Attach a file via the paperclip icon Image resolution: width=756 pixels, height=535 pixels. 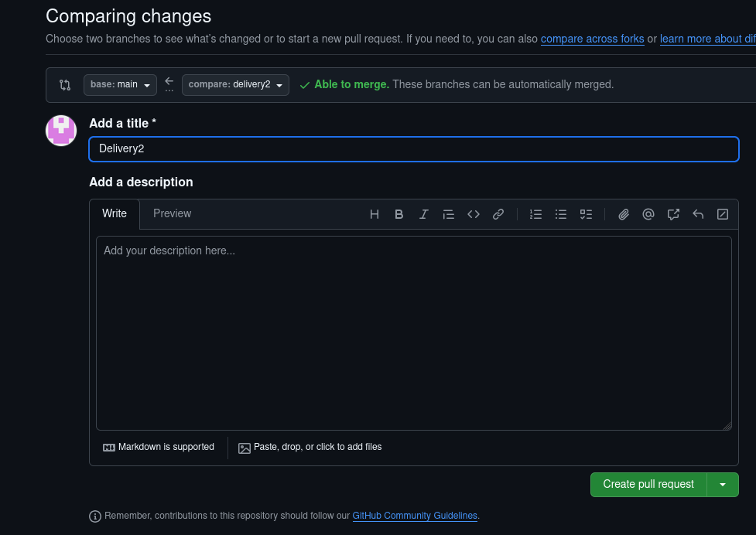[x=623, y=214]
